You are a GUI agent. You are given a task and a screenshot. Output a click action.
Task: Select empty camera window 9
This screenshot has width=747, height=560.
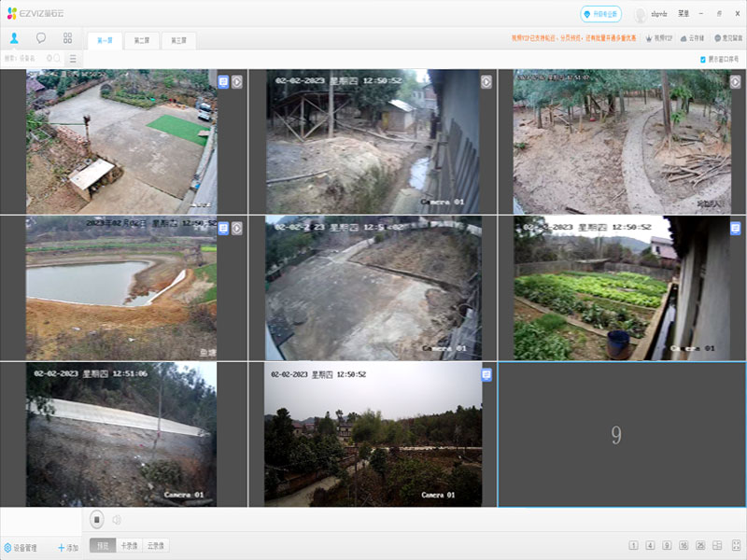616,435
